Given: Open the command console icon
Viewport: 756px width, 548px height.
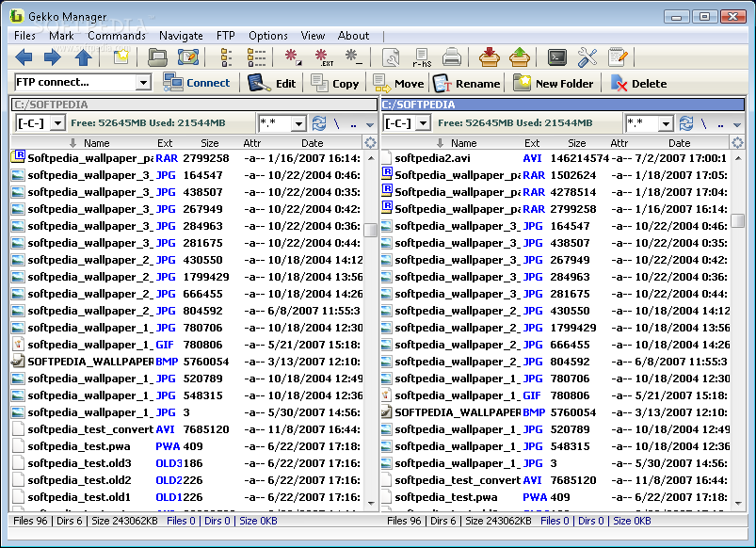Looking at the screenshot, I should point(556,57).
